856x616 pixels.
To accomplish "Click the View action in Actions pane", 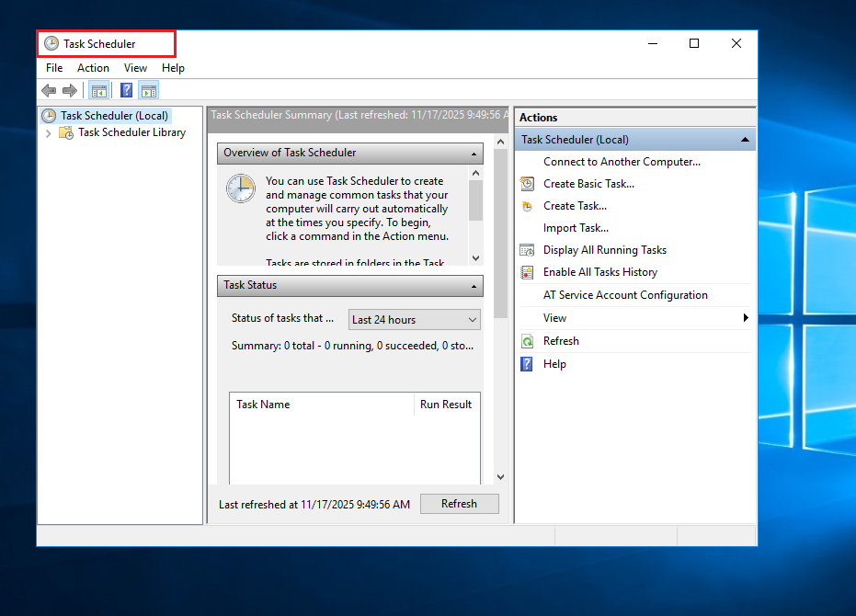I will click(x=554, y=318).
